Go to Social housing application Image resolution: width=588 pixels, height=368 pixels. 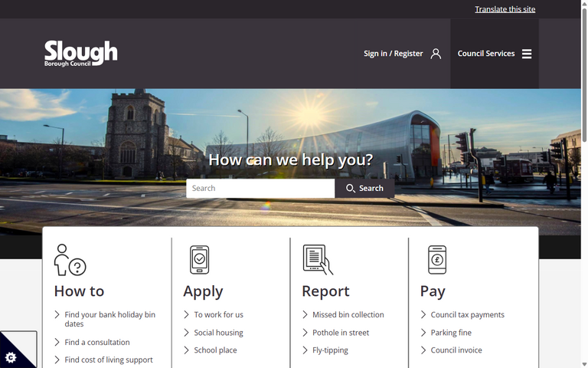(218, 333)
